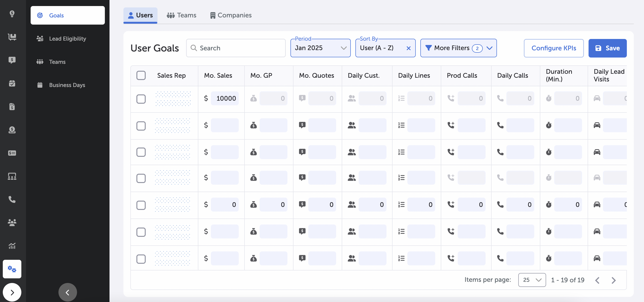Check the second row checkbox
The width and height of the screenshot is (644, 302).
(x=141, y=126)
